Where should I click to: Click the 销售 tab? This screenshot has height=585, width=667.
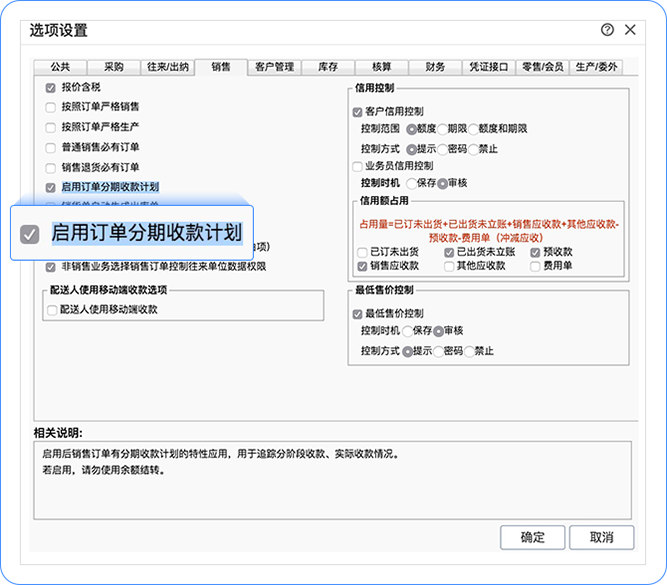tap(221, 67)
